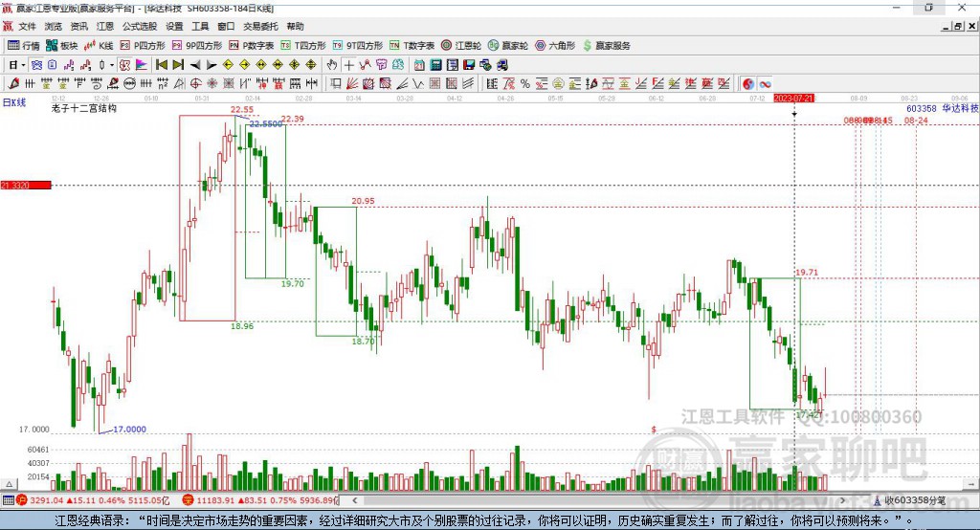Click the 日K线 label
The width and height of the screenshot is (980, 530).
[x=14, y=102]
